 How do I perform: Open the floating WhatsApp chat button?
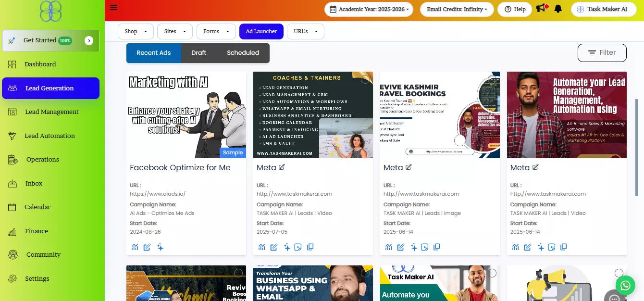(625, 285)
